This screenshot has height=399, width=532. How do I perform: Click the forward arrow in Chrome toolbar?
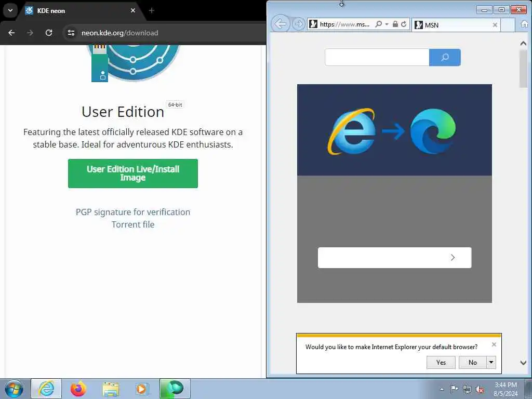pyautogui.click(x=30, y=33)
